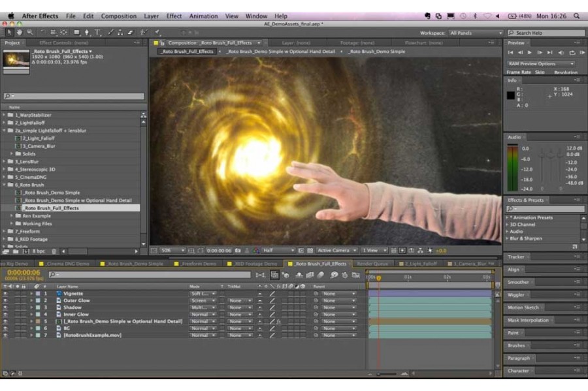Open the Active Camera dropdown

[x=336, y=251]
